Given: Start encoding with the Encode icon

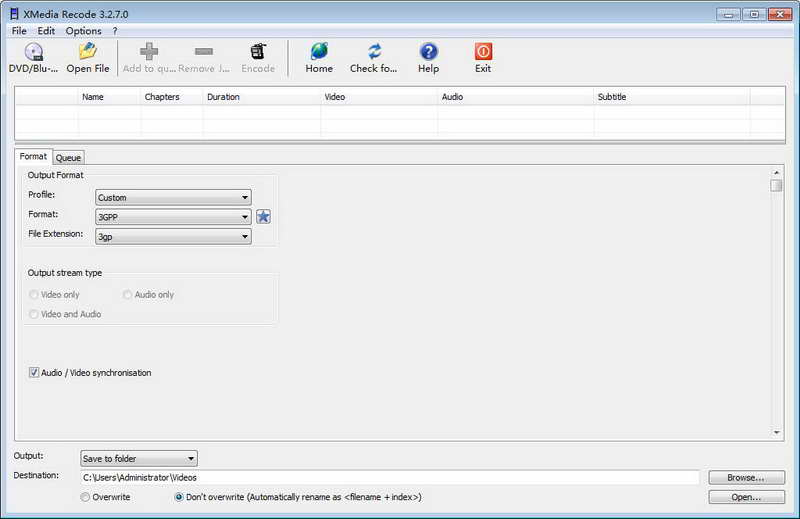Looking at the screenshot, I should 258,52.
